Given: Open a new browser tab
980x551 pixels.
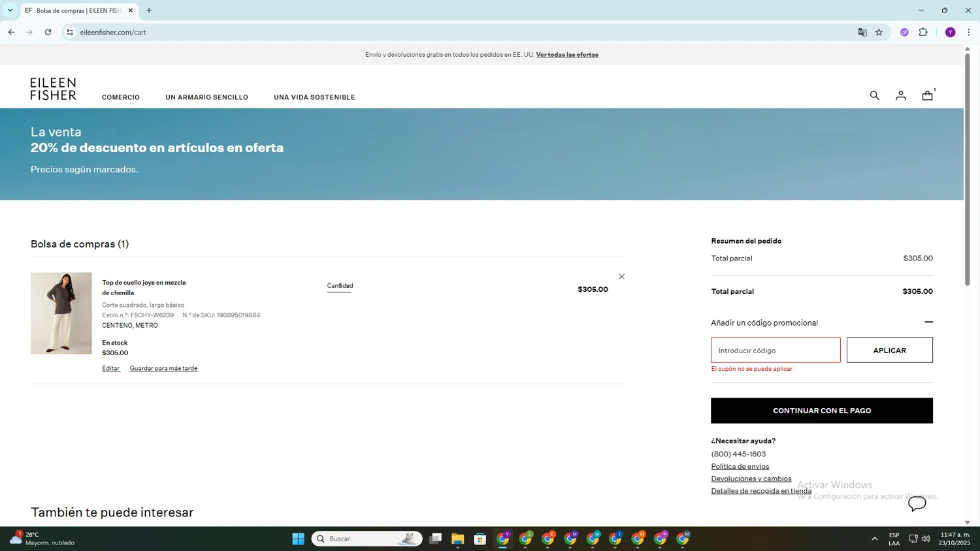Looking at the screenshot, I should click(149, 10).
